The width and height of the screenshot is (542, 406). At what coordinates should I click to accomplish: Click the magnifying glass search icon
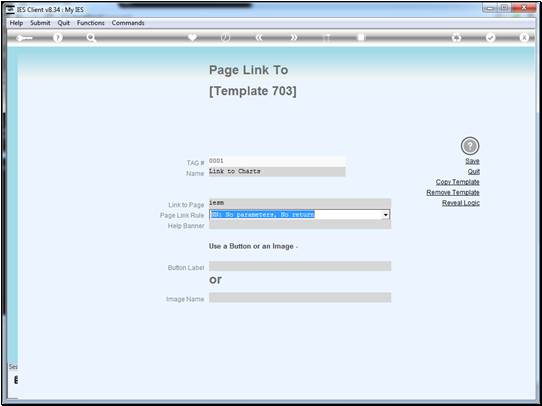[91, 38]
